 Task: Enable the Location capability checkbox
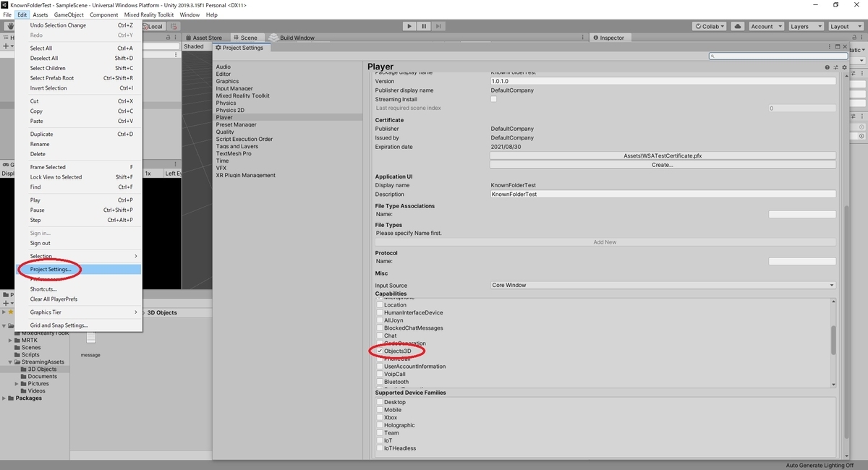tap(379, 305)
